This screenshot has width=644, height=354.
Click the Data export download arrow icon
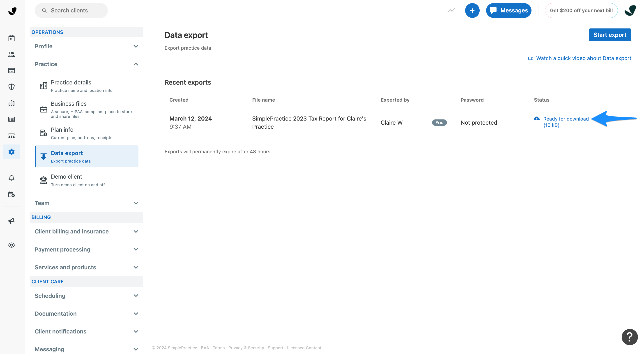tap(44, 156)
